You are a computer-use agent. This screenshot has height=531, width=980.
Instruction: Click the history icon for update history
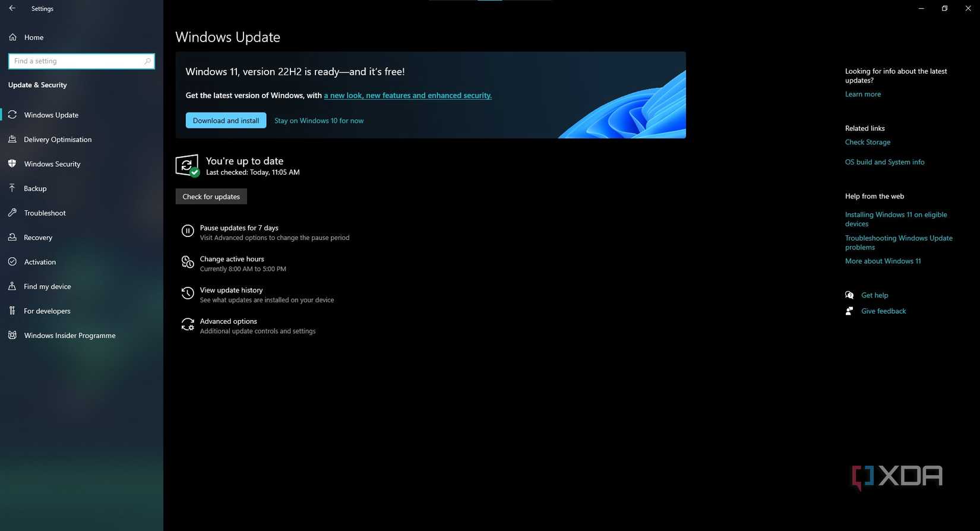click(x=188, y=293)
